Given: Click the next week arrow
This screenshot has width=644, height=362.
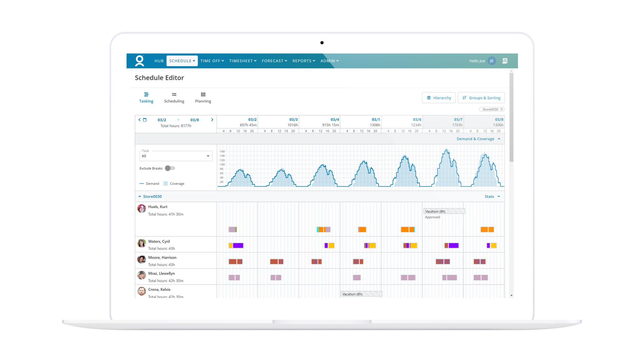Looking at the screenshot, I should tap(212, 119).
